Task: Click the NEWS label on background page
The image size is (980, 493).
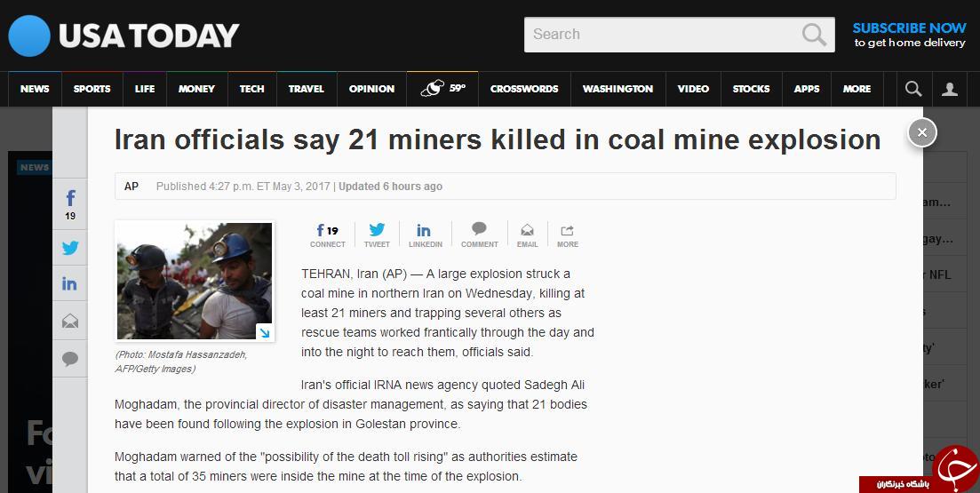Action: (35, 167)
